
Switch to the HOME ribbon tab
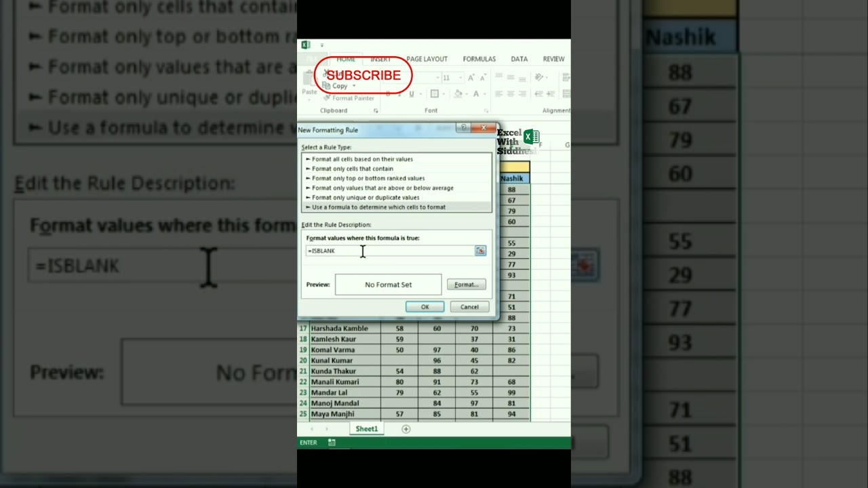coord(346,59)
